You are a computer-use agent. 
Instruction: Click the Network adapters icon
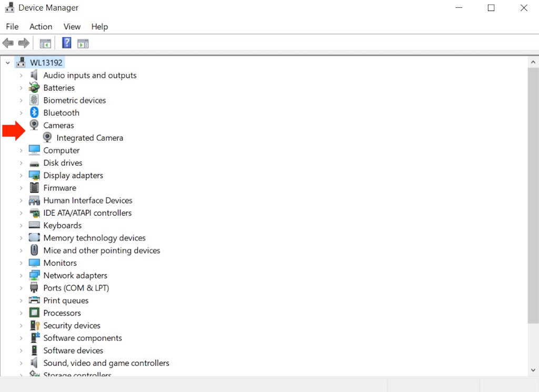[x=34, y=275]
